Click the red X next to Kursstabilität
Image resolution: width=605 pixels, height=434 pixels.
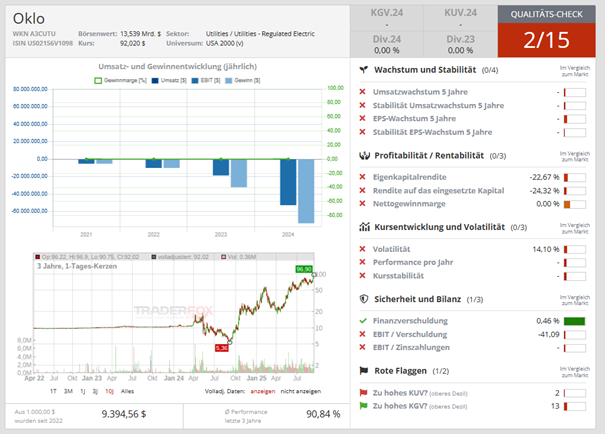point(362,275)
